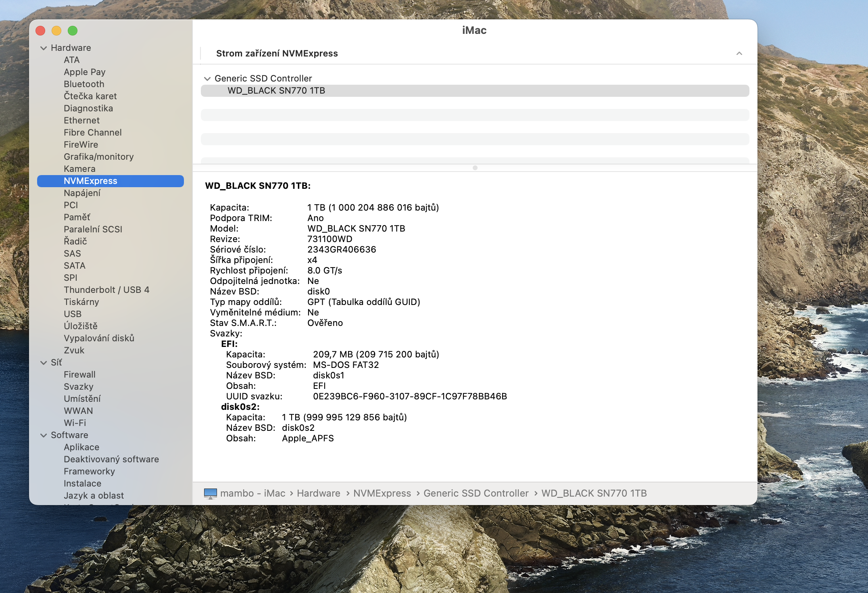
Task: Select Grafika/monitory sidebar entry
Action: [x=98, y=157]
